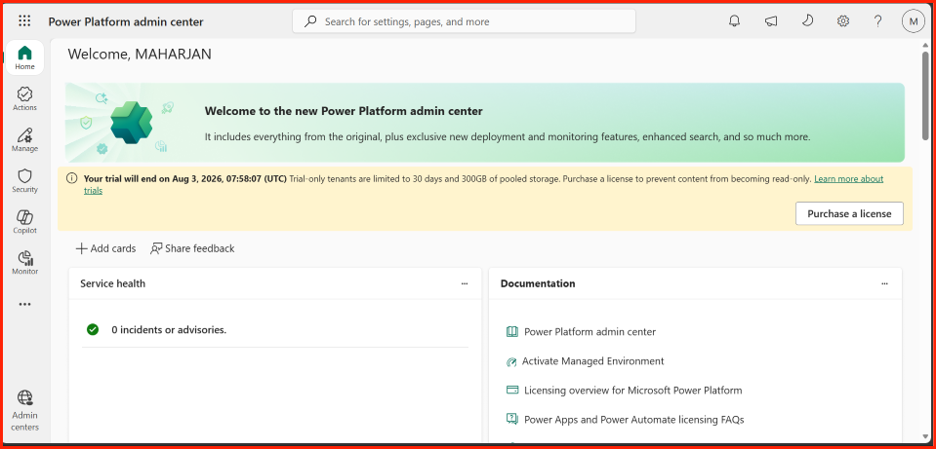This screenshot has height=449, width=936.
Task: Click the search settings and pages box
Action: (x=464, y=21)
